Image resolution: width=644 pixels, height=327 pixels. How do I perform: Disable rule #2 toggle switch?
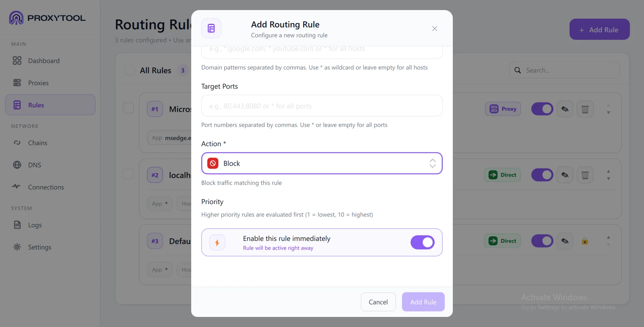[x=542, y=175]
